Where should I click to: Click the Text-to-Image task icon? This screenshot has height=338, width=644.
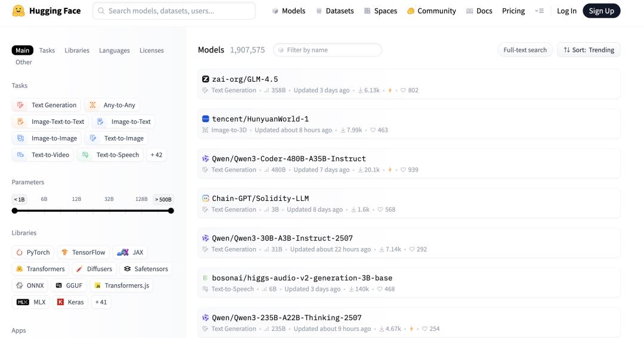pos(93,138)
